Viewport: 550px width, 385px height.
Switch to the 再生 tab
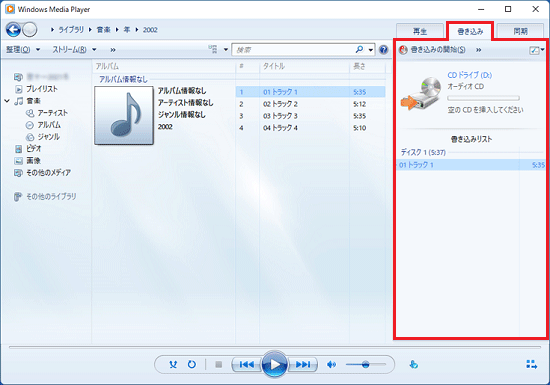420,32
